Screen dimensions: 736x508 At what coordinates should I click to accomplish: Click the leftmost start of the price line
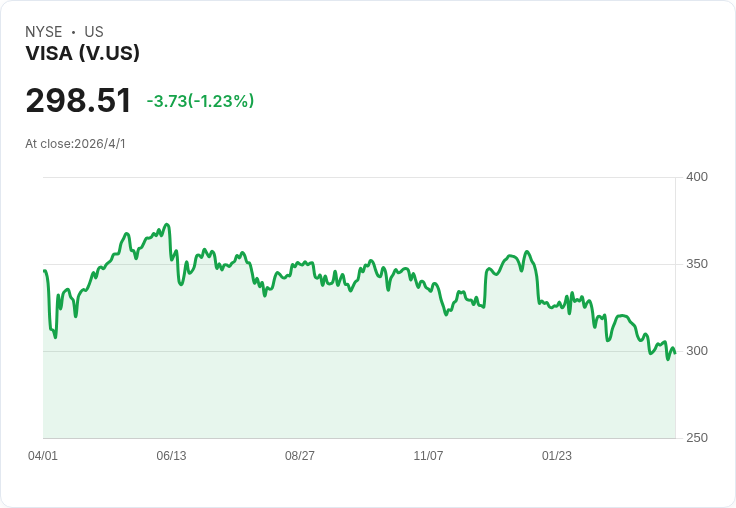point(44,271)
